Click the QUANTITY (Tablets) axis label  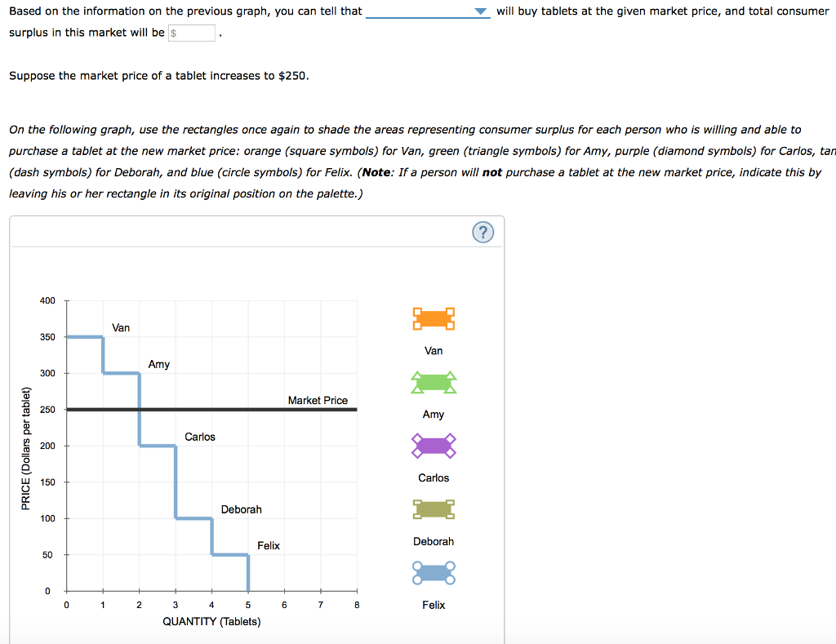(x=211, y=621)
